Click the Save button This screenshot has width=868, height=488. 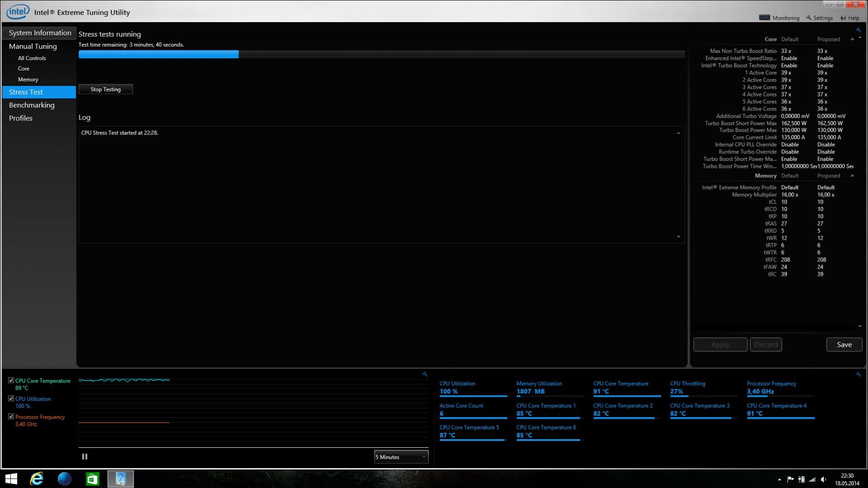(844, 345)
